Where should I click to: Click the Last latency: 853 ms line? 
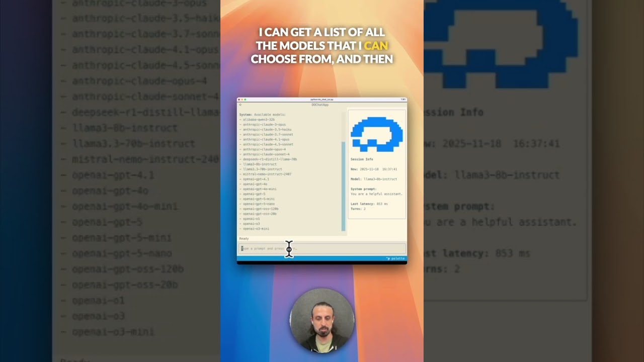369,204
